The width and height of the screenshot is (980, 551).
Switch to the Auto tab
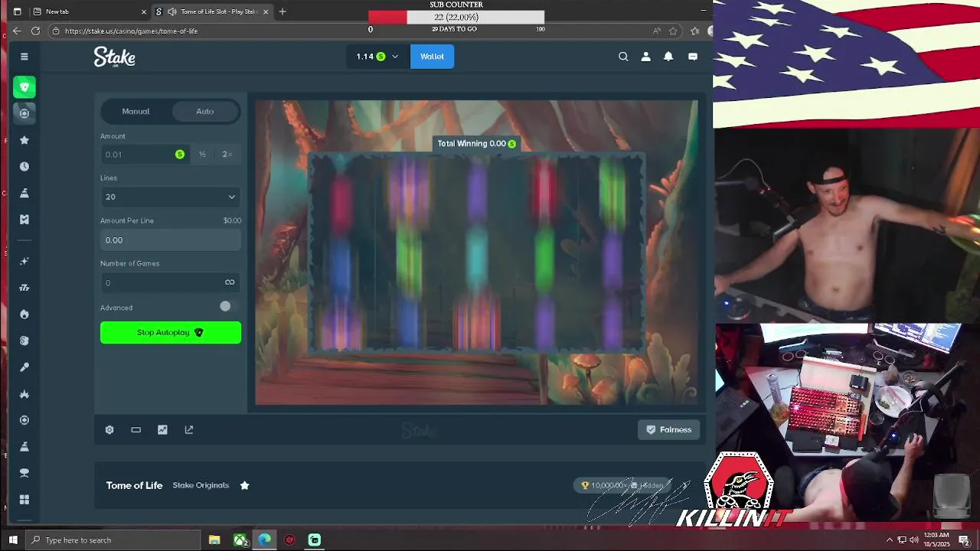[205, 112]
